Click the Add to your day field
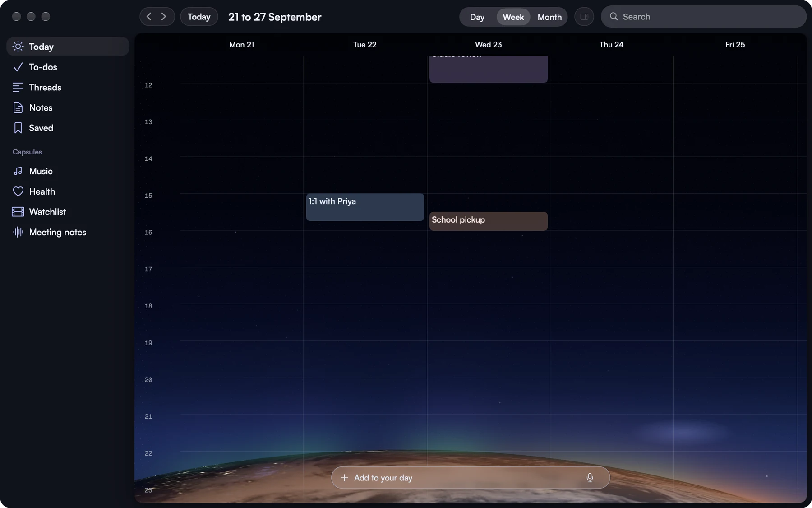This screenshot has width=812, height=508. [471, 478]
